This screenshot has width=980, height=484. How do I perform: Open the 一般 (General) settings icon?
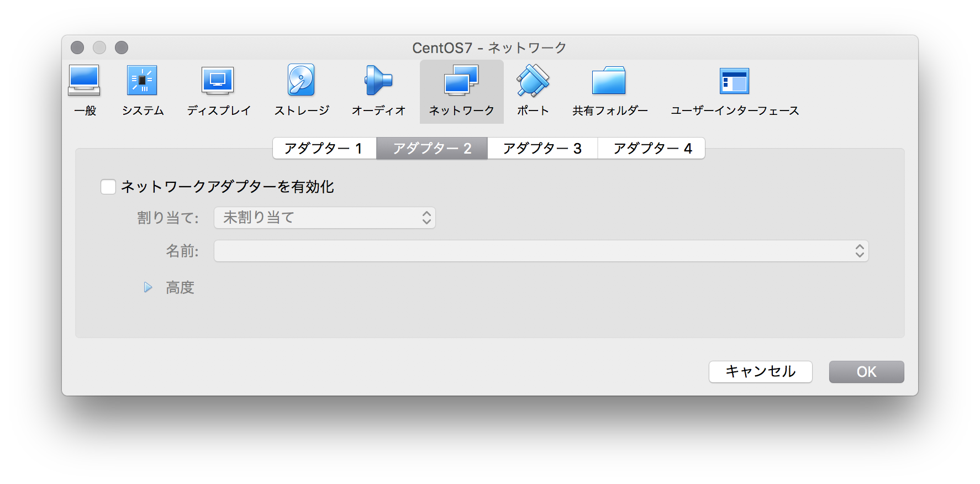tap(85, 91)
